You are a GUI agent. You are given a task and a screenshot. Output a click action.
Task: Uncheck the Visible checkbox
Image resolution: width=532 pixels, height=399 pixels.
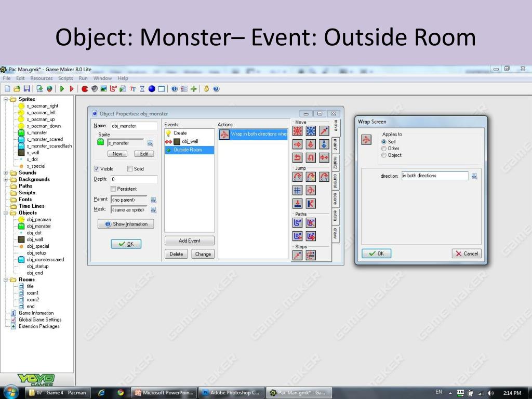click(x=96, y=169)
